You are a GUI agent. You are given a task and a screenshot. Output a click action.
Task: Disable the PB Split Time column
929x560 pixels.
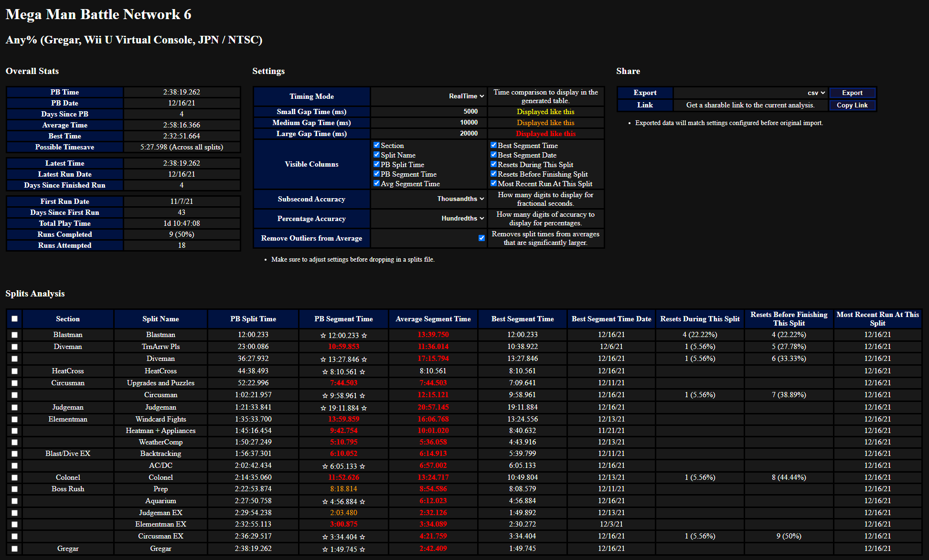(376, 164)
